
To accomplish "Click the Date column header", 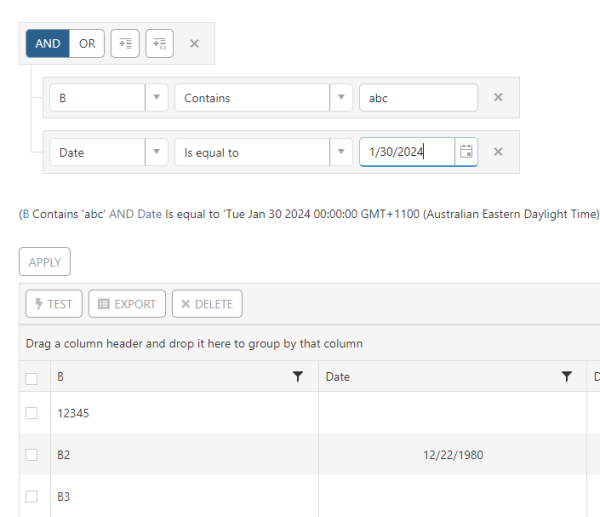I will click(x=453, y=377).
